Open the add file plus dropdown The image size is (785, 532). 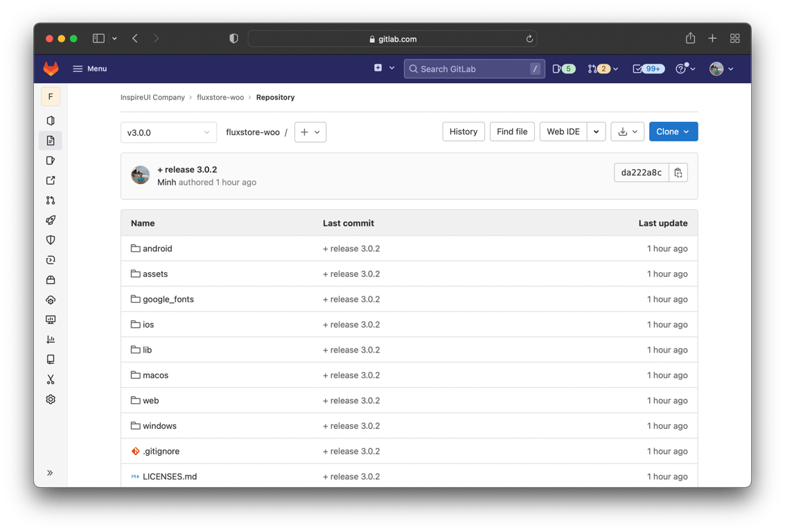pyautogui.click(x=310, y=132)
